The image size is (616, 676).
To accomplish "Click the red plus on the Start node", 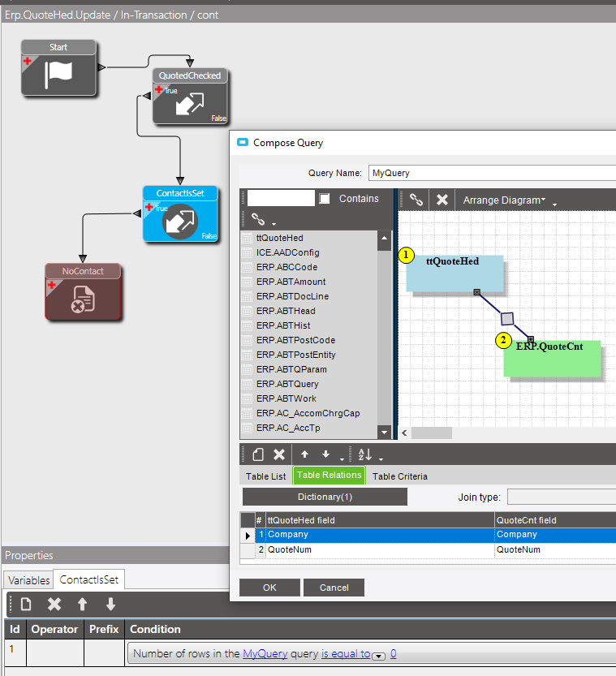I will tap(28, 61).
